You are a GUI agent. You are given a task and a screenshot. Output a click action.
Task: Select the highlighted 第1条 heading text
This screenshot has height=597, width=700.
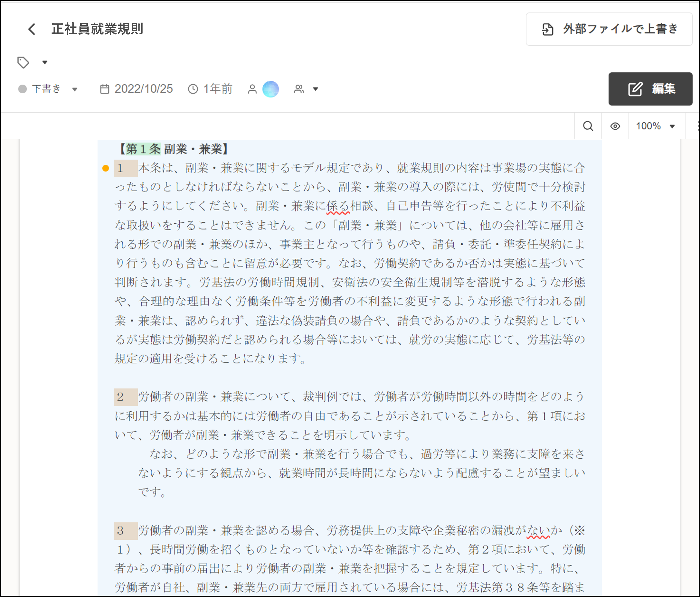tap(143, 149)
